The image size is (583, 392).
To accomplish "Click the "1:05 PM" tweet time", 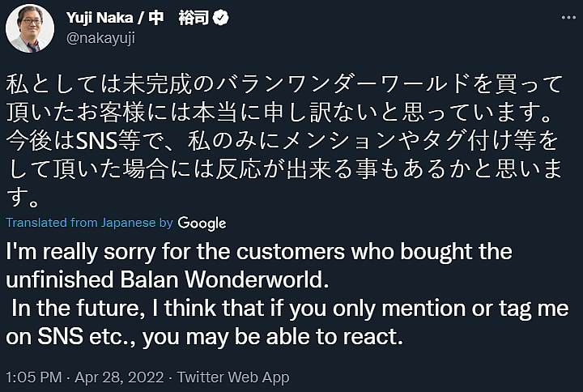I will [32, 377].
